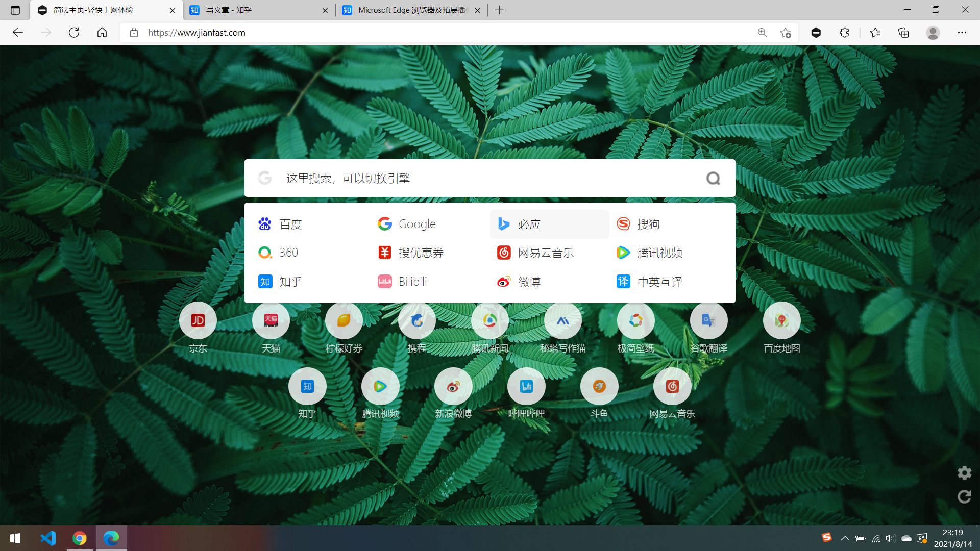This screenshot has height=551, width=980.
Task: Open the 京东 shortcut icon
Action: pos(198,320)
